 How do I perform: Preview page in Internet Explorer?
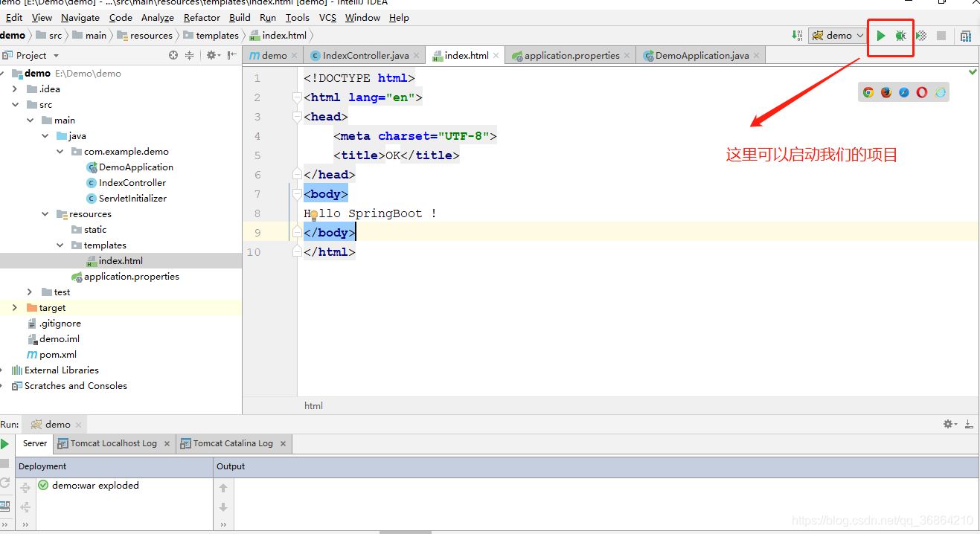tap(940, 92)
